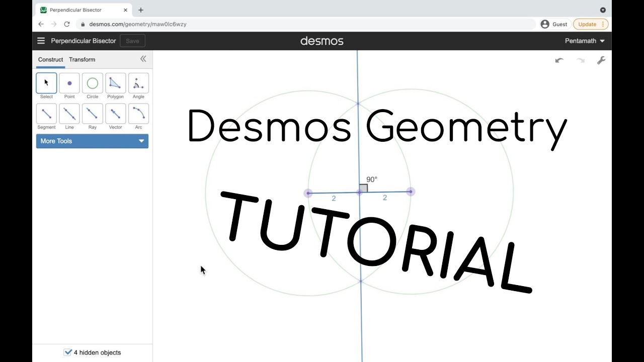Image resolution: width=644 pixels, height=362 pixels.
Task: Switch to the Construct tab
Action: click(x=51, y=59)
